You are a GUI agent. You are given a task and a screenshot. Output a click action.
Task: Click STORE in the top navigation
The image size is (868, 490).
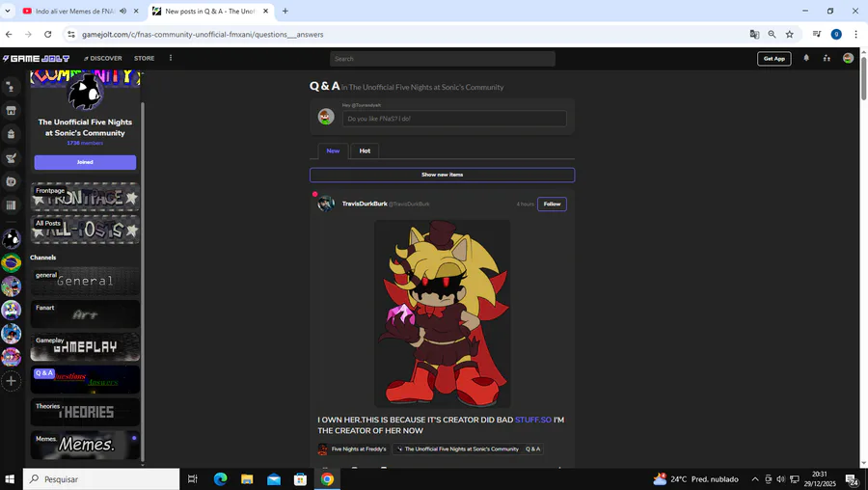coord(144,58)
